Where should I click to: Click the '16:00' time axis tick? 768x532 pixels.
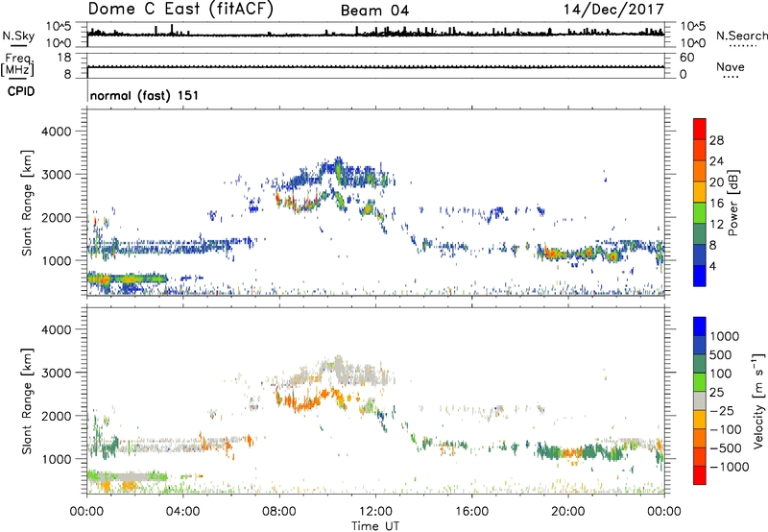click(472, 512)
